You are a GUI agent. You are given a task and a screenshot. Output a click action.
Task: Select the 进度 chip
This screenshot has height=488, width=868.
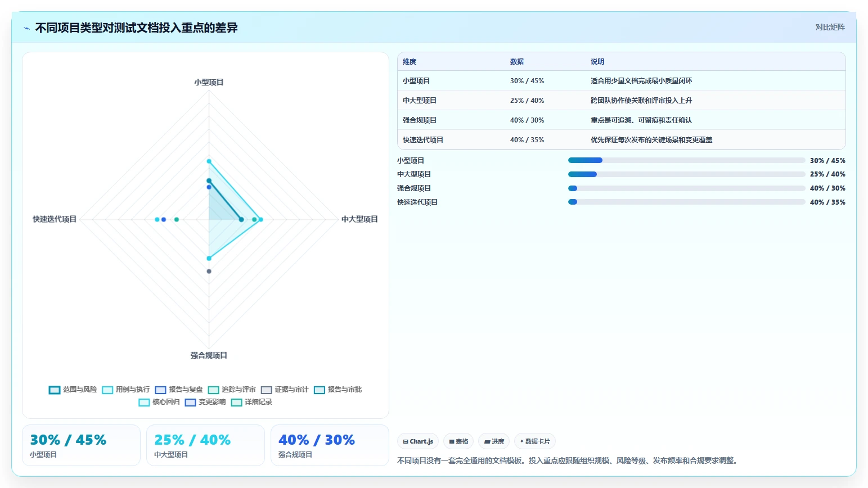coord(494,441)
